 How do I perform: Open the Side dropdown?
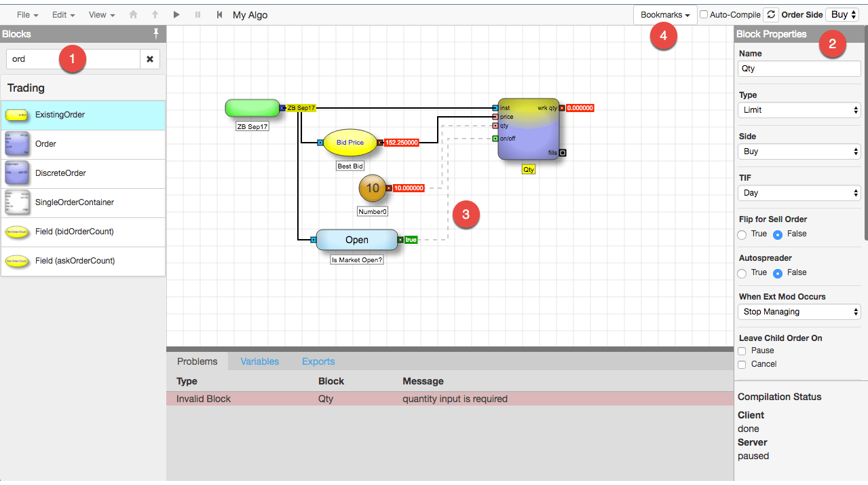[x=799, y=151]
